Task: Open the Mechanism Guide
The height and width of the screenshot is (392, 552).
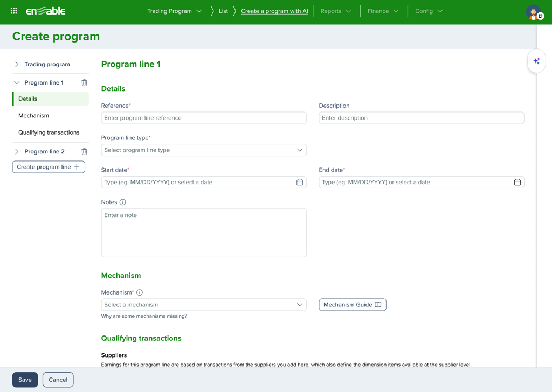Action: click(352, 305)
